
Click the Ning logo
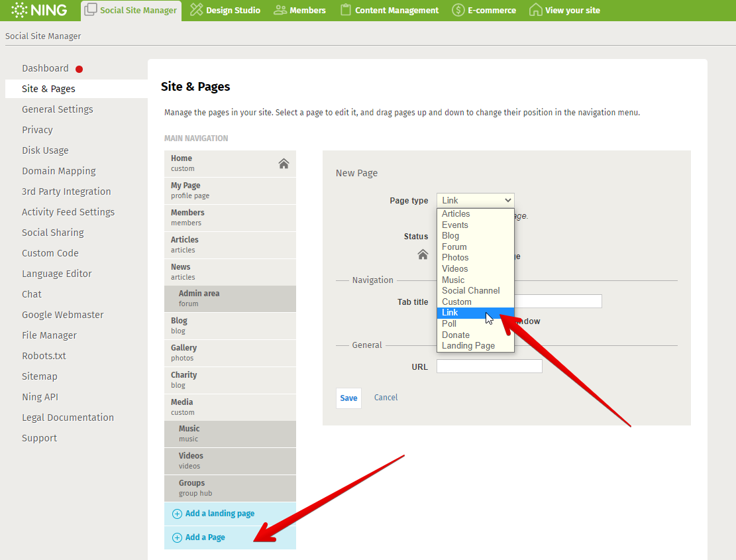pos(39,10)
